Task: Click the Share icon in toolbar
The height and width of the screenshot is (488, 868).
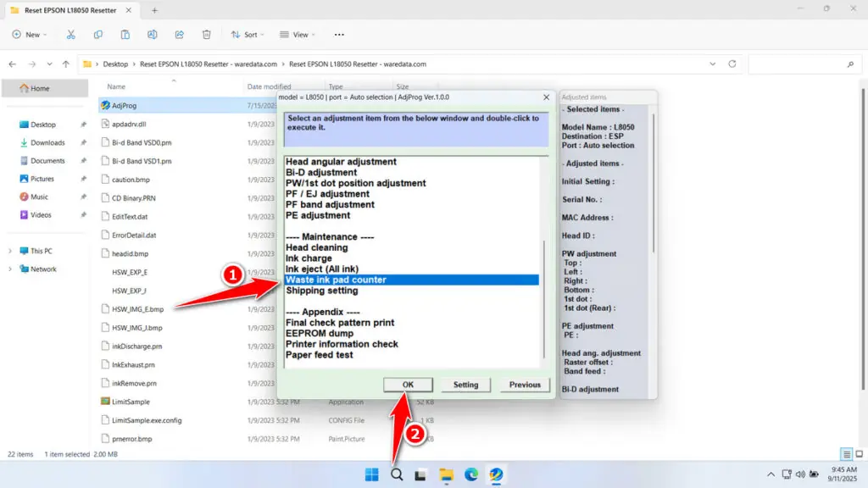Action: pos(180,35)
